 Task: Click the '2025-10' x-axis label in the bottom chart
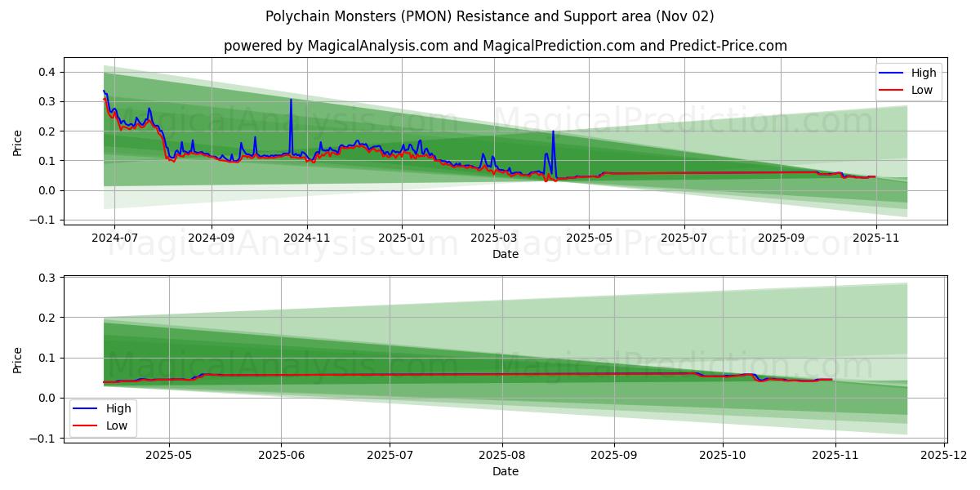723,455
